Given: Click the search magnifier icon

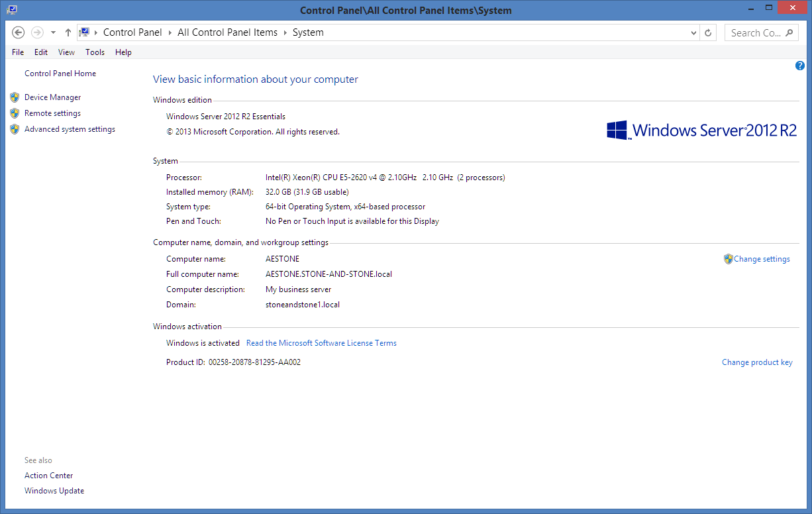Looking at the screenshot, I should click(x=789, y=32).
